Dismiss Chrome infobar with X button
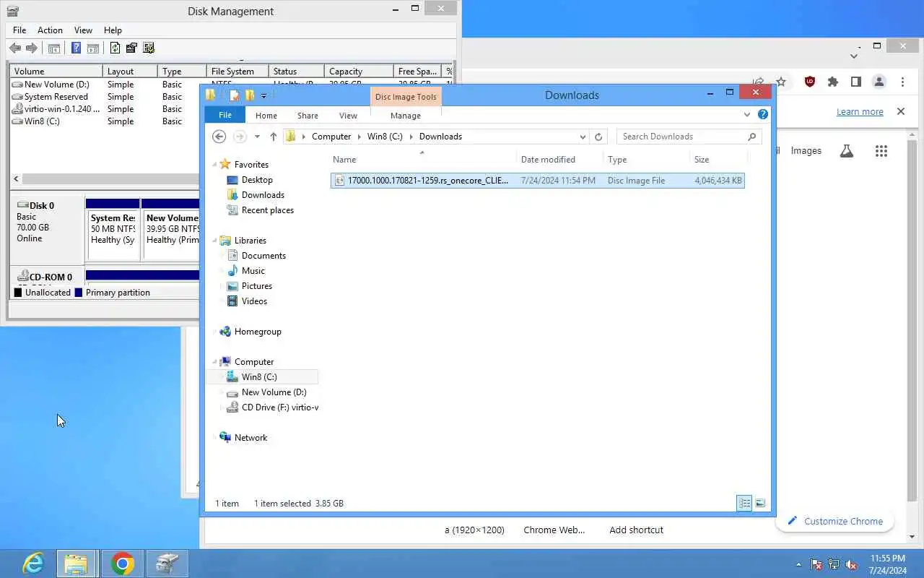This screenshot has width=924, height=578. (901, 111)
